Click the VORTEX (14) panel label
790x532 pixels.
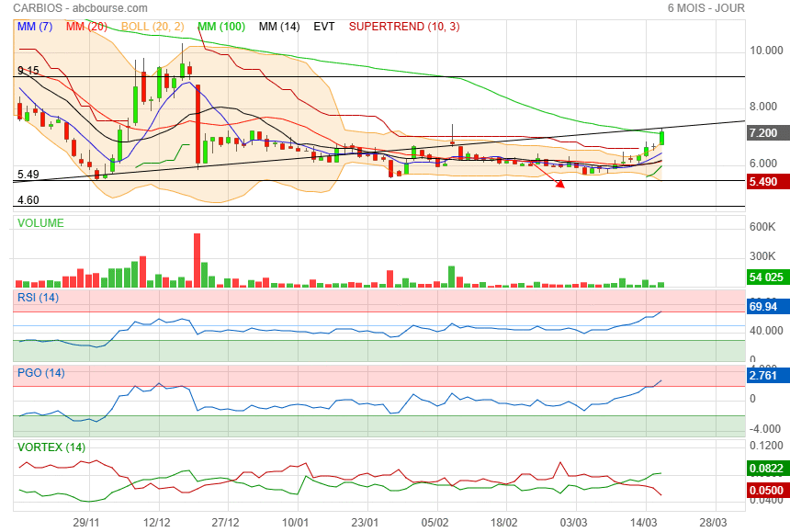(x=51, y=447)
